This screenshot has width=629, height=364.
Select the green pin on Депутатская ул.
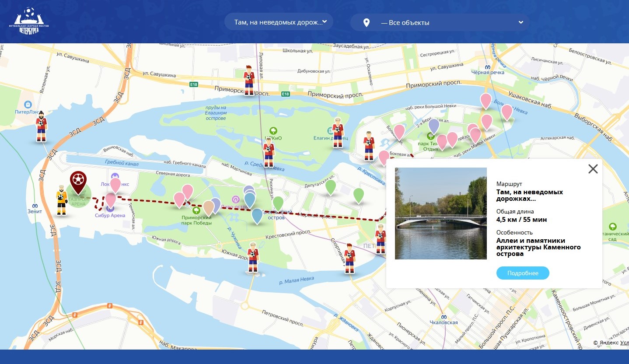click(331, 187)
